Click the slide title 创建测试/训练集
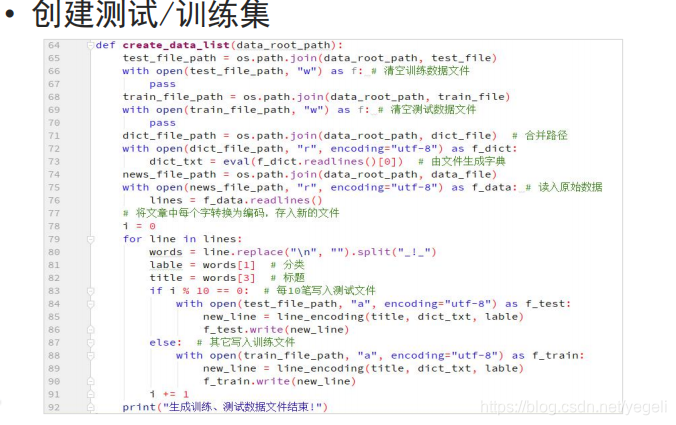This screenshot has width=676, height=425. (150, 14)
